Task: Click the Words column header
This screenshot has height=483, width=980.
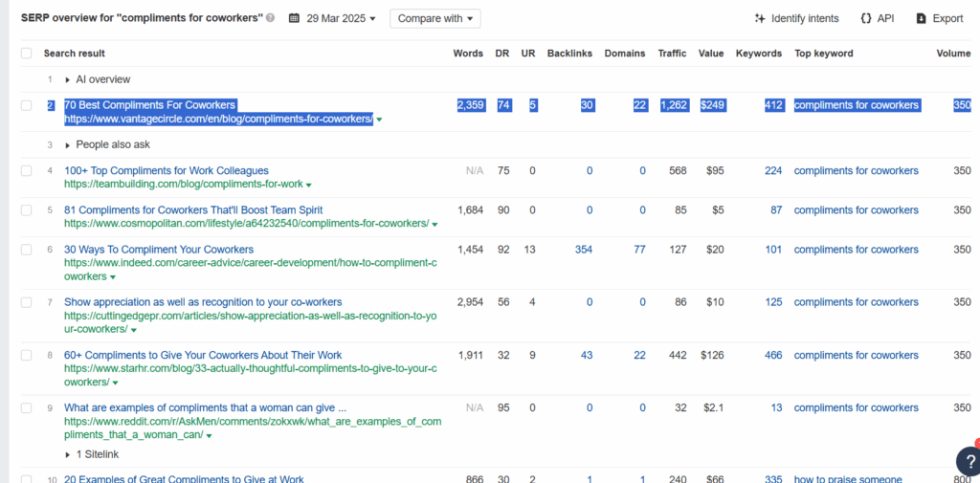Action: [468, 54]
